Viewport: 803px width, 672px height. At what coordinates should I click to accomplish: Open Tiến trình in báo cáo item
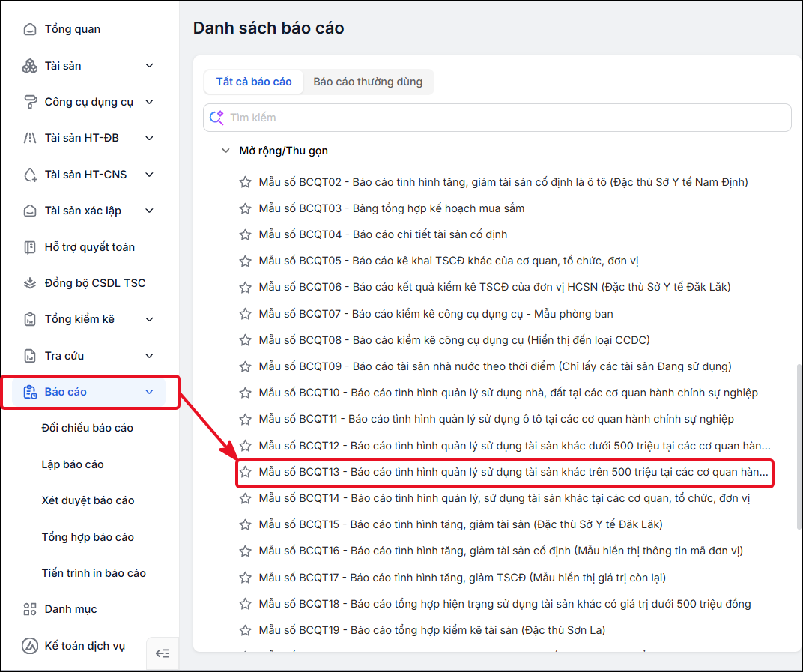94,573
